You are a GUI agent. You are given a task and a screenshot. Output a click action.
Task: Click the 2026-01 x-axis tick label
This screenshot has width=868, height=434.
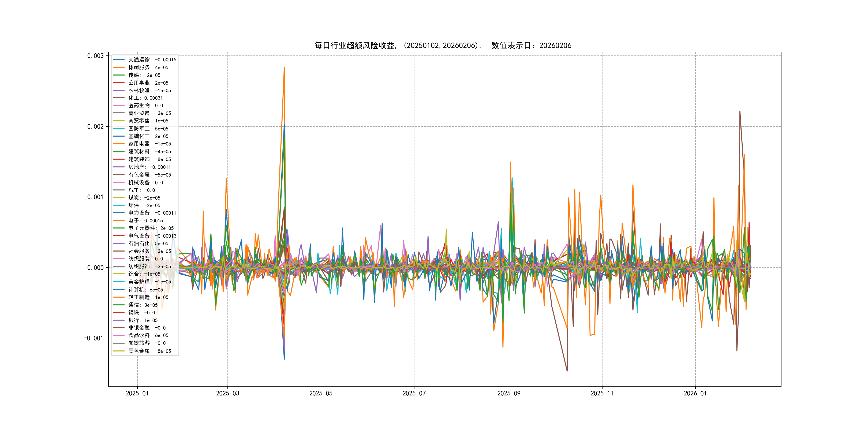pos(695,393)
